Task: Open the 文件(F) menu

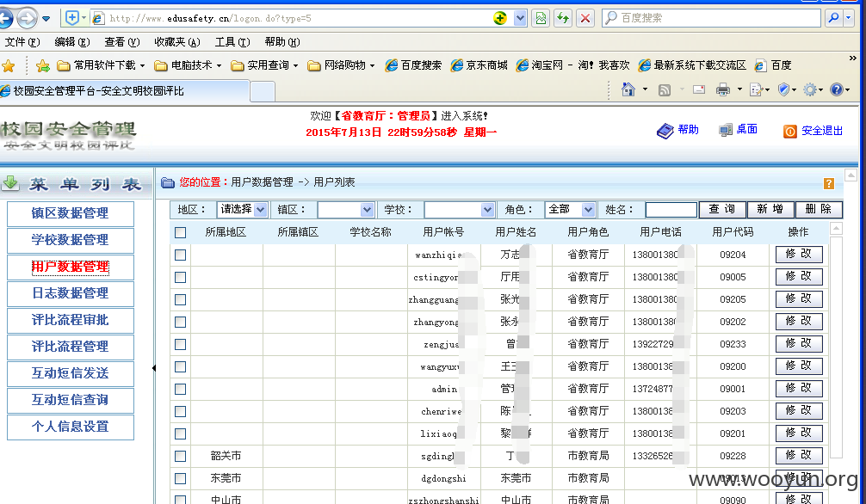Action: click(x=22, y=42)
